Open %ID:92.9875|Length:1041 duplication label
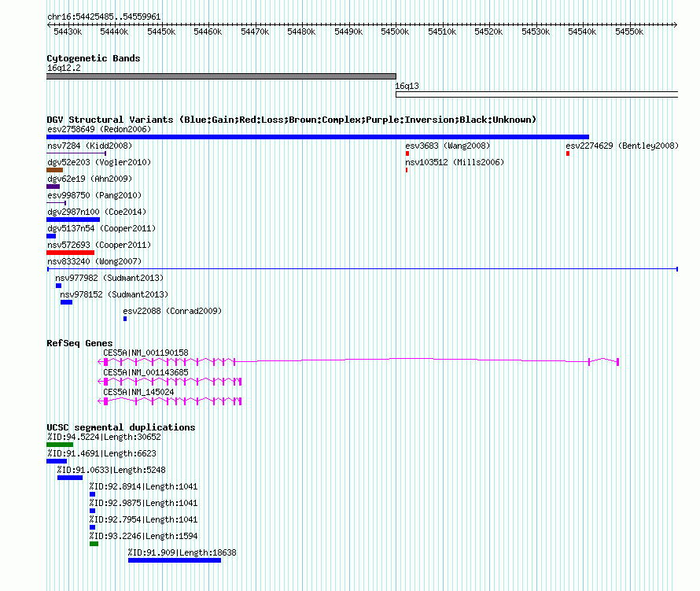This screenshot has height=591, width=700. (x=143, y=503)
